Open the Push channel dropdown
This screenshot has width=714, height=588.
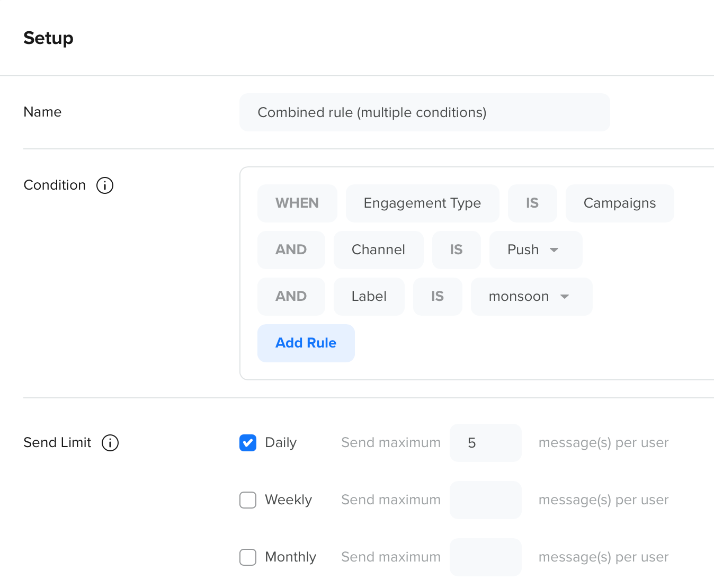pyautogui.click(x=536, y=250)
